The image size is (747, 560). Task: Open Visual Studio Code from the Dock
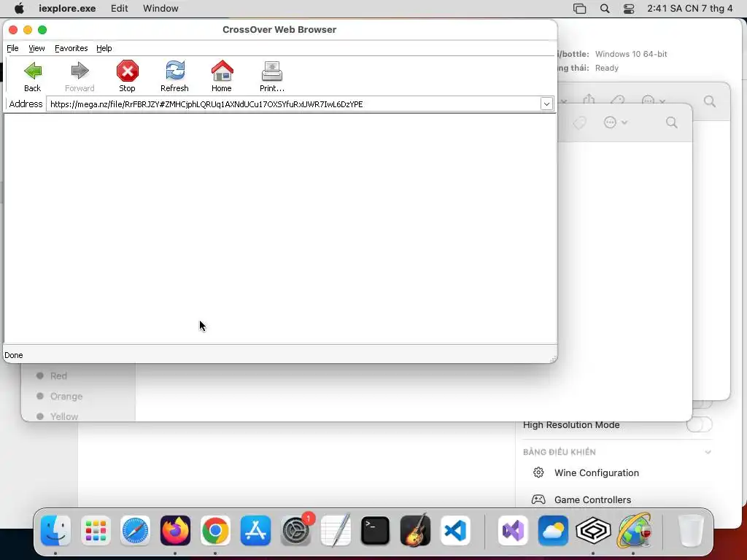click(x=455, y=530)
